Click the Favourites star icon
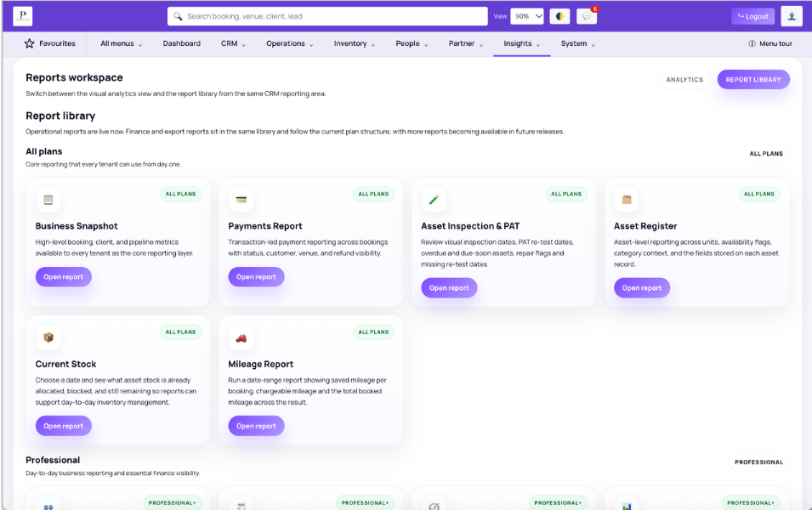The width and height of the screenshot is (812, 510). click(29, 43)
